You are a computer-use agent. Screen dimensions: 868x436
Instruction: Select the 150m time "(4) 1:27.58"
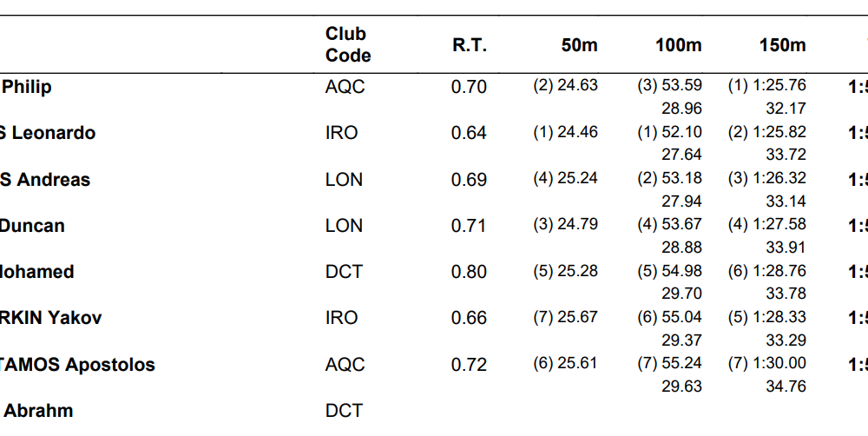click(x=767, y=226)
